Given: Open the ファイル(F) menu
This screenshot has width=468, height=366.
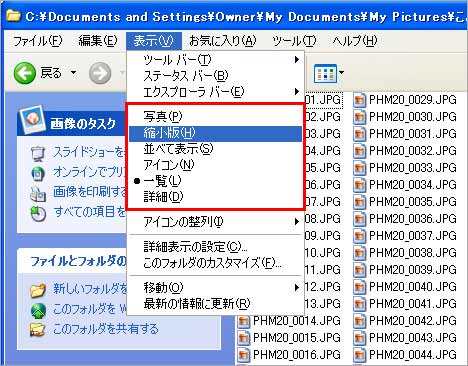Looking at the screenshot, I should click(38, 41).
